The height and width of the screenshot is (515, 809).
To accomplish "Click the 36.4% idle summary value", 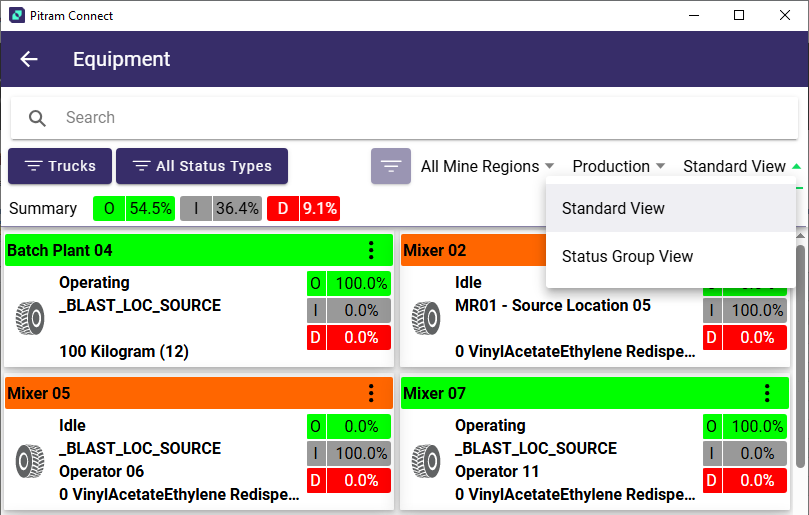I will coord(237,208).
